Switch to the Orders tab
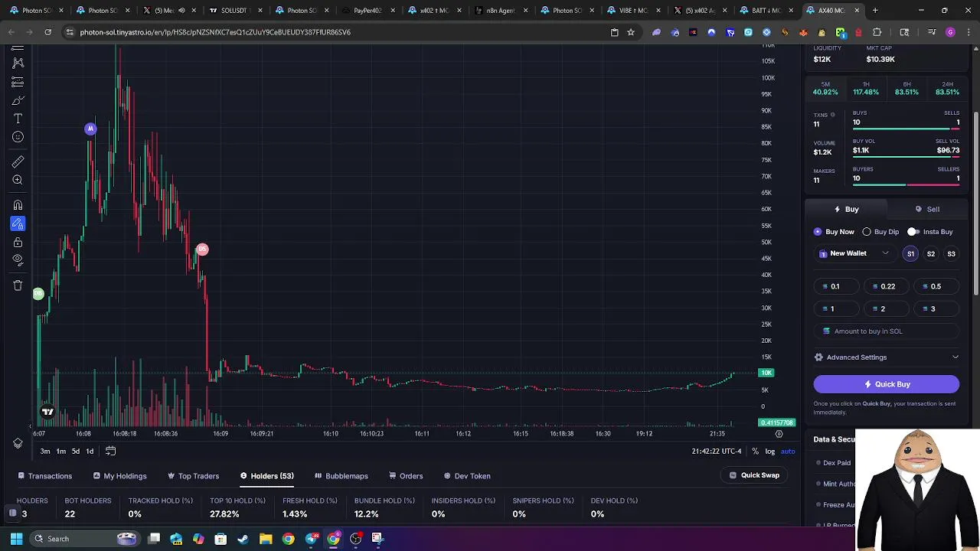This screenshot has width=980, height=551. [406, 476]
